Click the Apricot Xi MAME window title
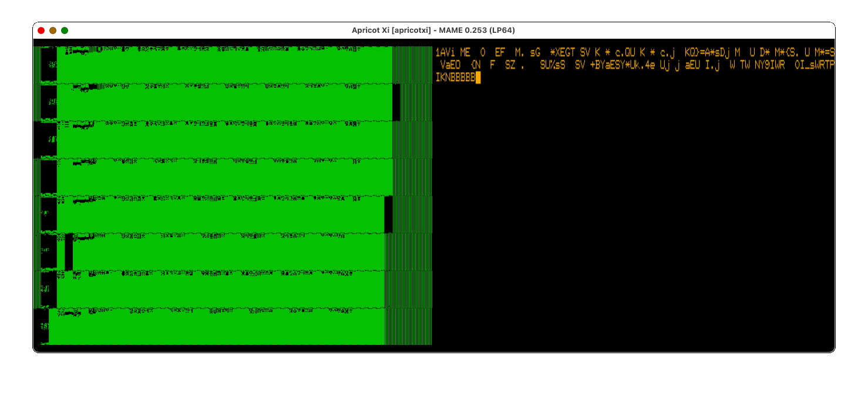The width and height of the screenshot is (868, 396). (433, 31)
